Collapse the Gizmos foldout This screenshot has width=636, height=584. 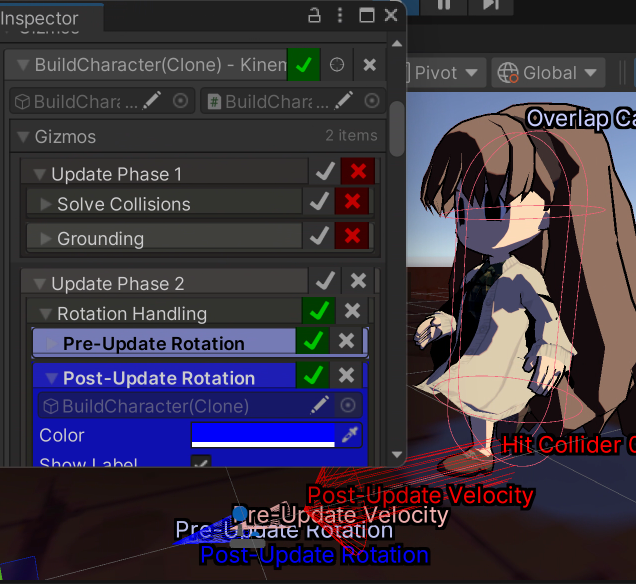click(x=24, y=137)
